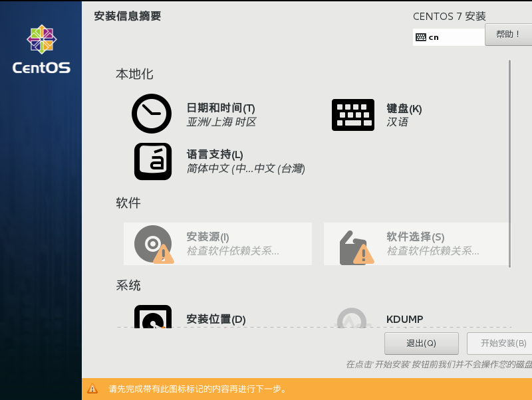Open the keyboard layout icon
The image size is (532, 400).
pos(353,114)
